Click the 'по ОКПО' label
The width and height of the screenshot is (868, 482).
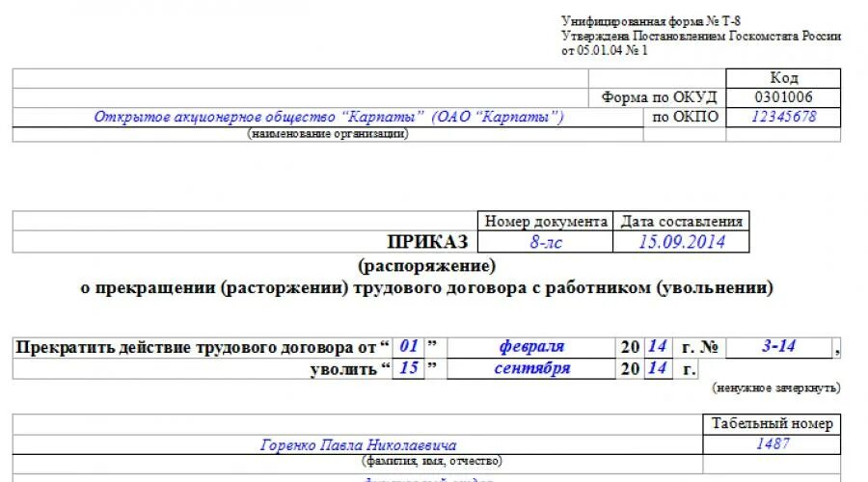tap(686, 117)
